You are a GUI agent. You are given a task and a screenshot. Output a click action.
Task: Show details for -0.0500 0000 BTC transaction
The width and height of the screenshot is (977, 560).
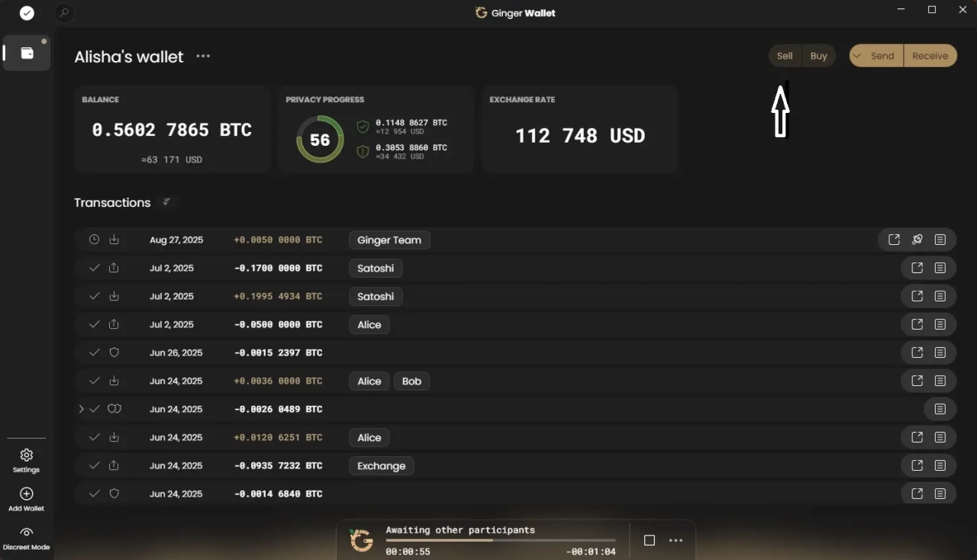[x=940, y=324]
